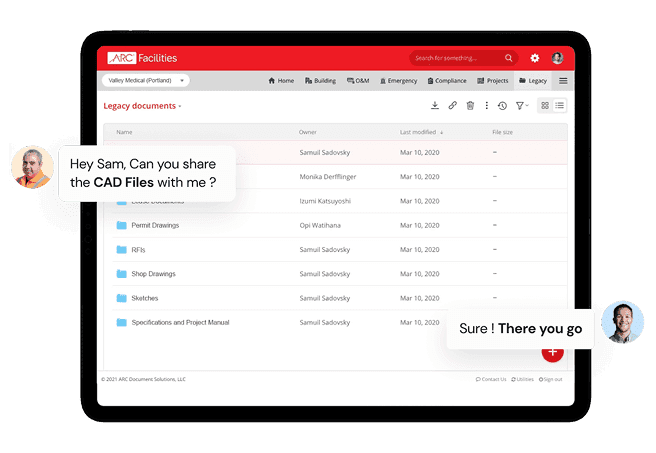Open the settings gear icon
The height and width of the screenshot is (453, 656).
point(535,59)
